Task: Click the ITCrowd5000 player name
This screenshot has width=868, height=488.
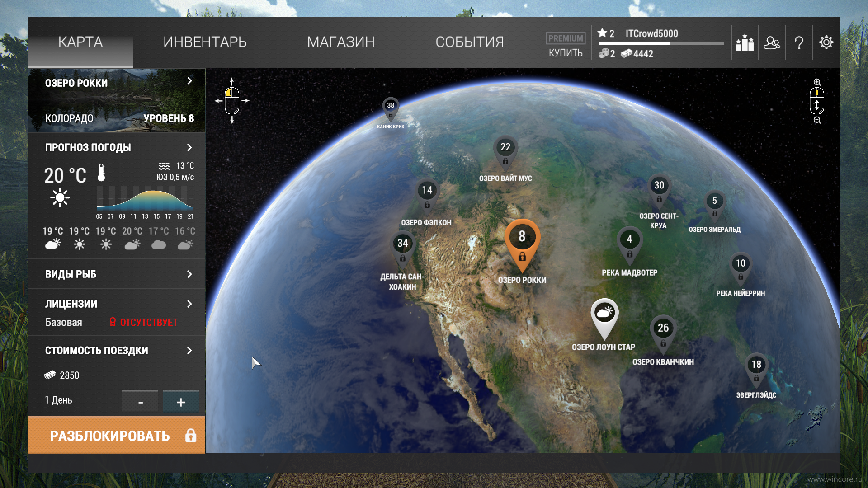Action: (x=651, y=33)
